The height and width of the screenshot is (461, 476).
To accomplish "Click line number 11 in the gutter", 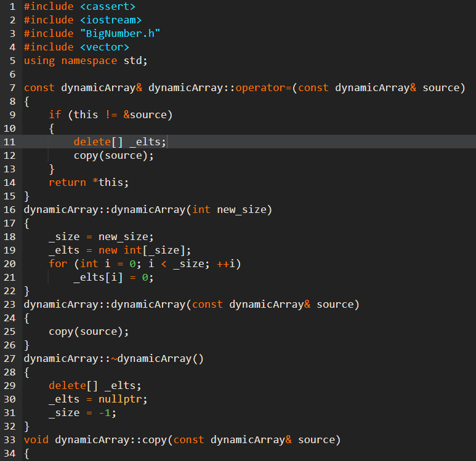I will (9, 142).
